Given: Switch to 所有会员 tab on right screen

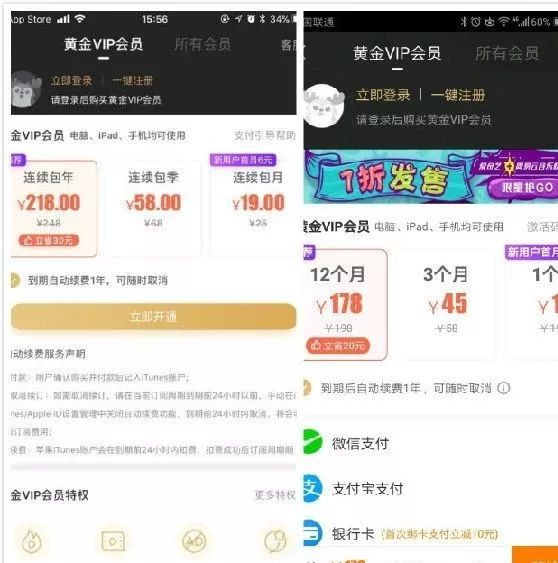Looking at the screenshot, I should [x=507, y=53].
